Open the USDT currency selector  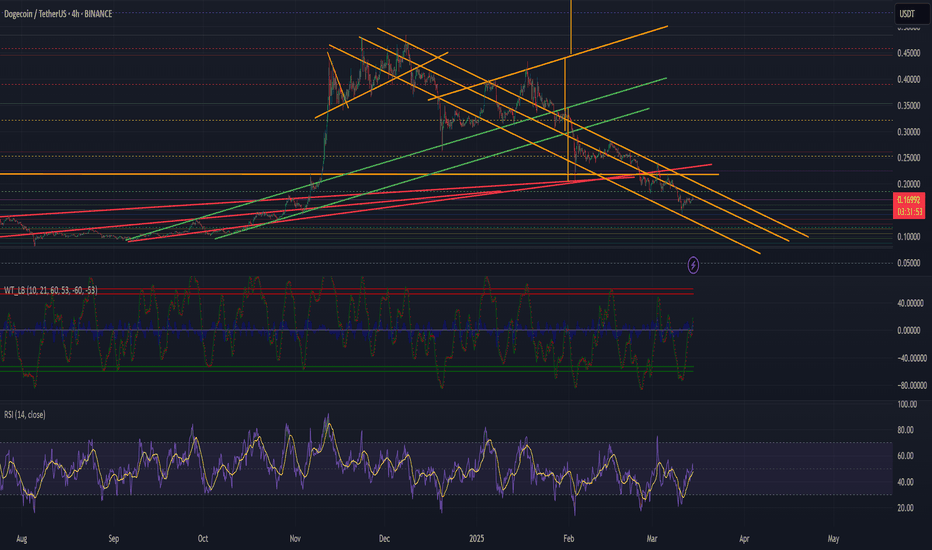click(x=912, y=14)
